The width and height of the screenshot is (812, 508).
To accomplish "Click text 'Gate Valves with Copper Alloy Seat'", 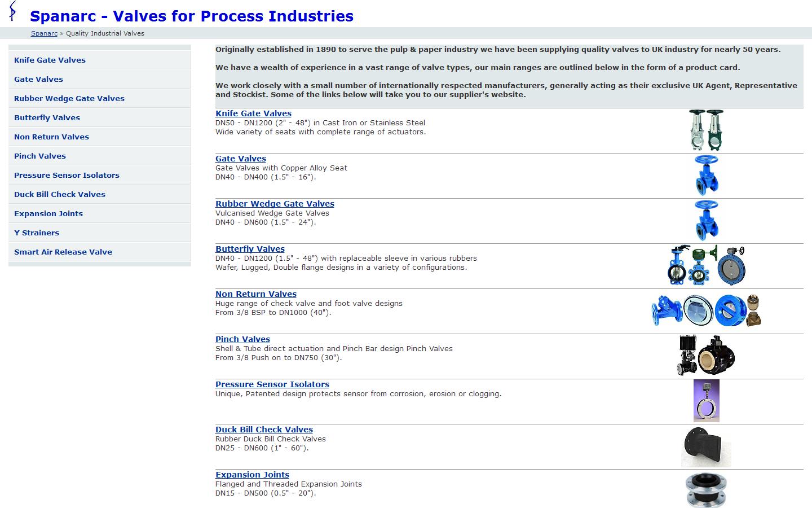I will tap(281, 168).
